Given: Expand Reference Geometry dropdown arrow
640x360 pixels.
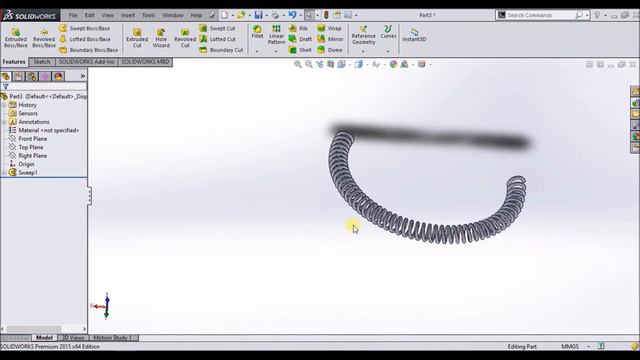Looking at the screenshot, I should tap(363, 51).
